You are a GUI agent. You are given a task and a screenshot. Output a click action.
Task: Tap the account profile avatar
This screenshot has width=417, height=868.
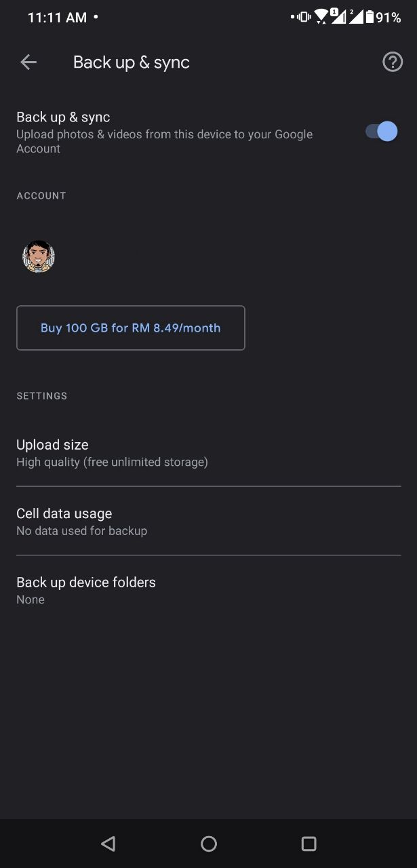[39, 256]
